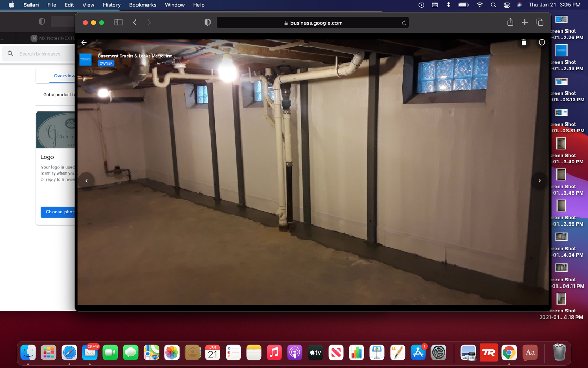Open the History menu
The width and height of the screenshot is (588, 368).
point(112,5)
